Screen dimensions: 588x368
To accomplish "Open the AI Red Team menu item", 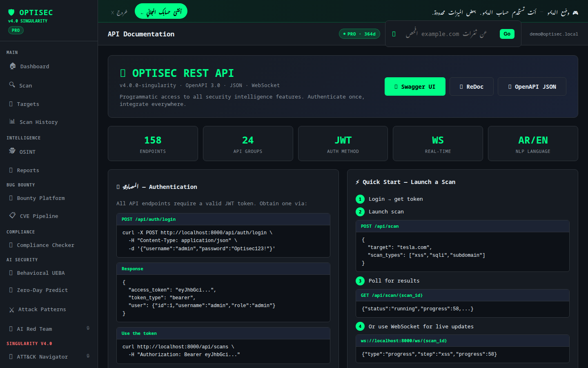I will coord(49,329).
